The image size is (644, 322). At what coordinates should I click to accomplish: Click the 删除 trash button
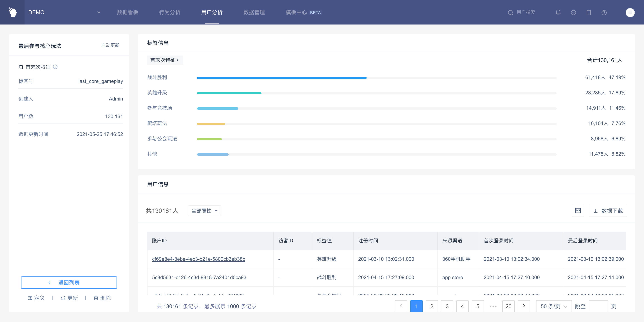coord(102,298)
